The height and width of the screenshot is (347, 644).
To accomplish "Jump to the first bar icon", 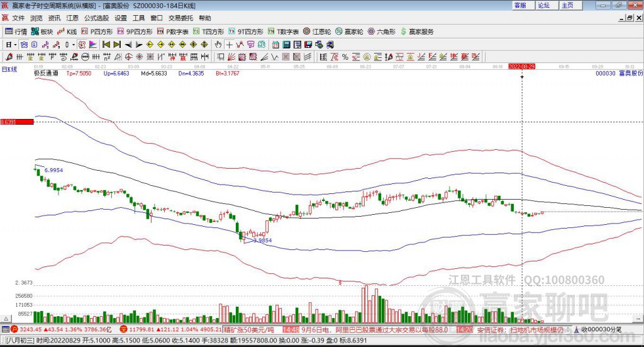I will [x=106, y=45].
